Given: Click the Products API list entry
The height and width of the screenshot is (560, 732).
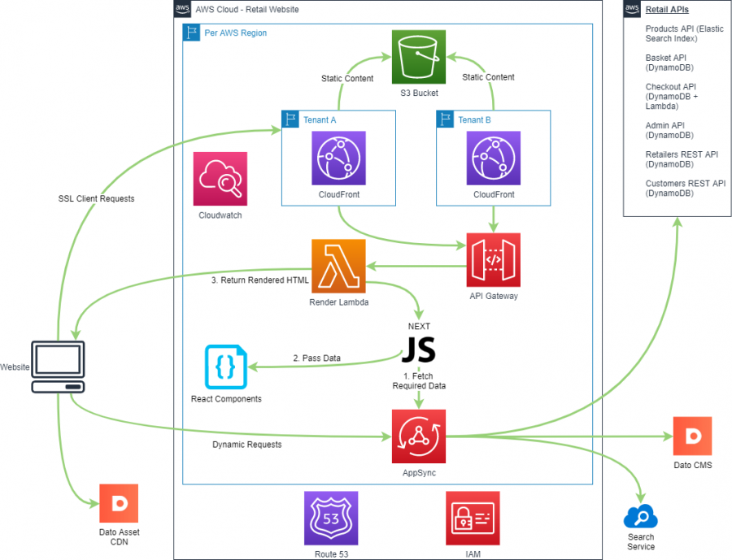Looking at the screenshot, I should coord(683,33).
